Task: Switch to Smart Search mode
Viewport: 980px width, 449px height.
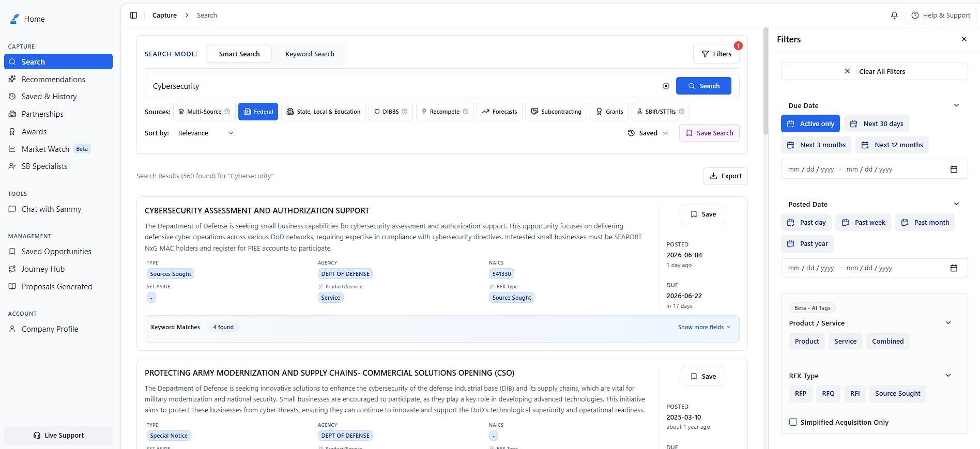Action: coord(239,54)
